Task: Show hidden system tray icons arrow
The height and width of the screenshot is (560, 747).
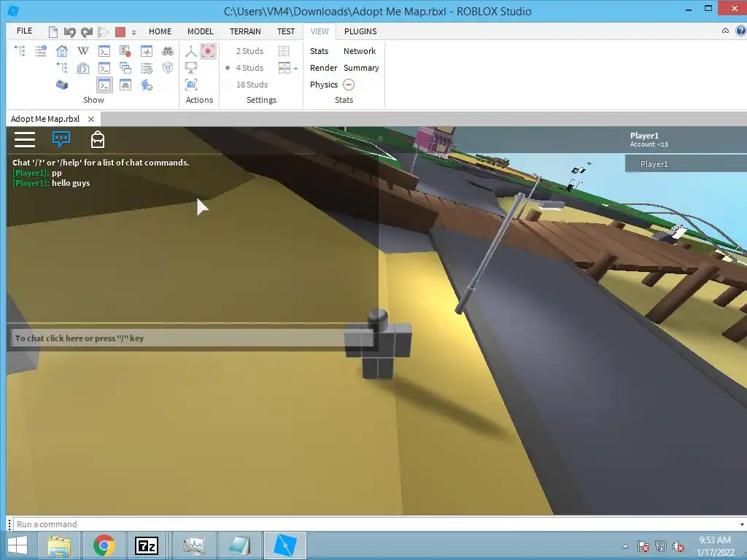Action: (625, 546)
